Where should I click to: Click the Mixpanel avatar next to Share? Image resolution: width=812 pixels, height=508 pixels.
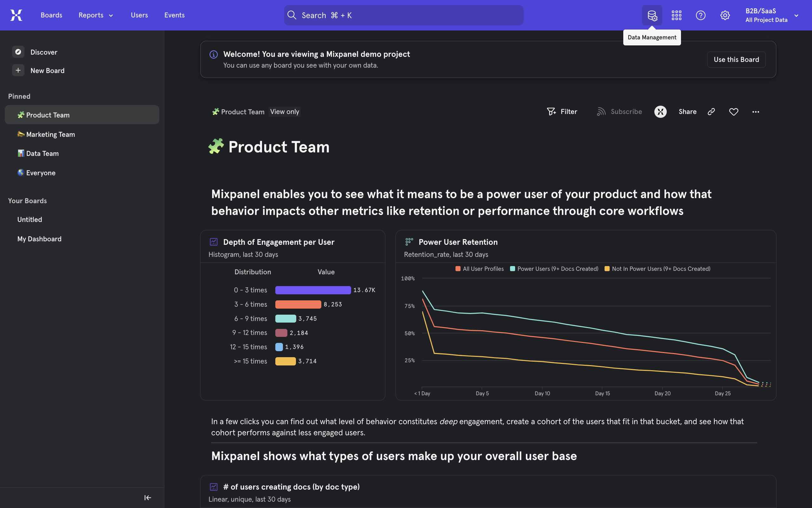click(660, 111)
